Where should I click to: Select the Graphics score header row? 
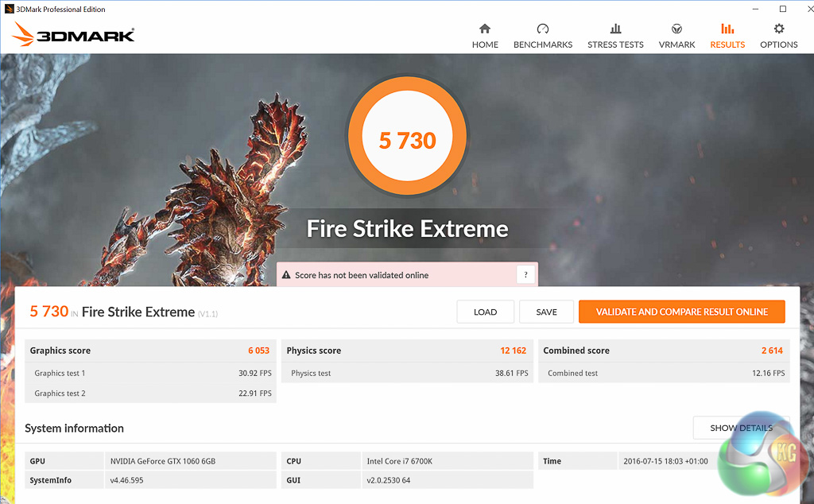[x=150, y=351]
